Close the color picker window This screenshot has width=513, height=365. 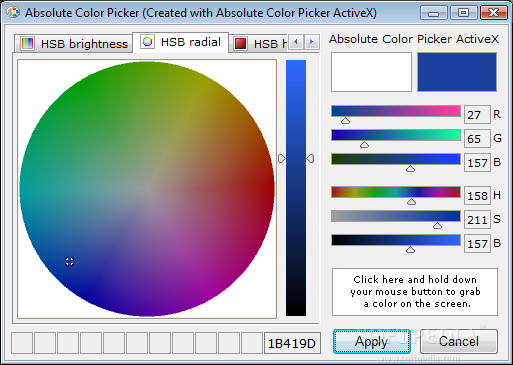(x=493, y=13)
